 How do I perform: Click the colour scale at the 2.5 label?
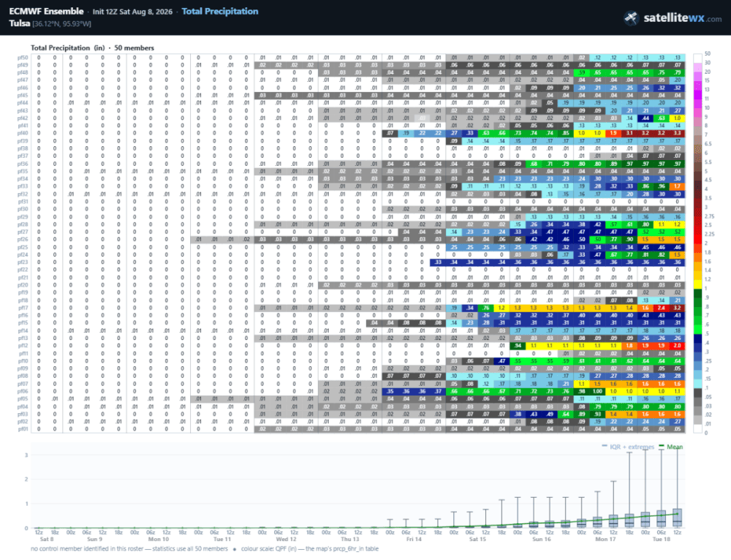[x=708, y=224]
